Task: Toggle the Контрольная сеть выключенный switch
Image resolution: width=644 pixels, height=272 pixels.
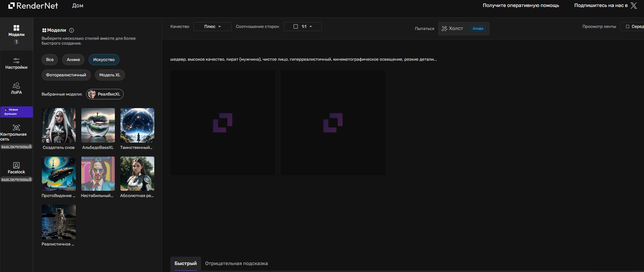Action: coord(16,147)
